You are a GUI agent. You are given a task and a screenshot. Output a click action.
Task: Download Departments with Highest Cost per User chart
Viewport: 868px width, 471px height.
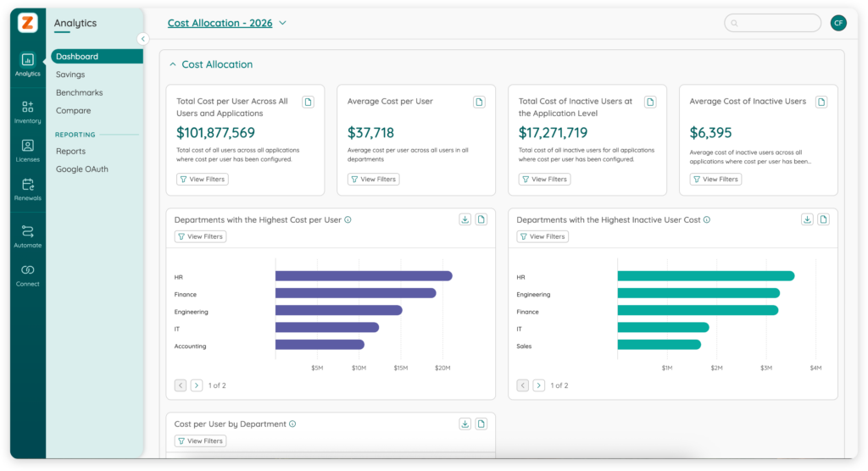pos(465,219)
